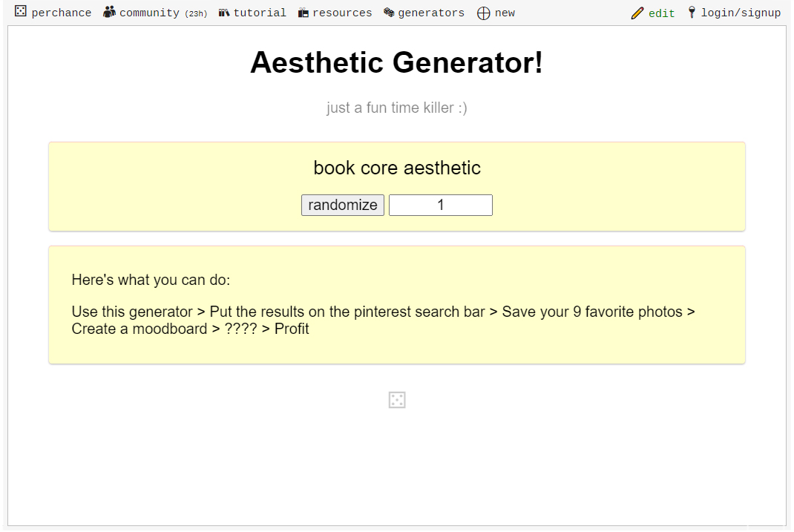Image resolution: width=794 pixels, height=532 pixels.
Task: Go to the resources link
Action: [x=342, y=13]
